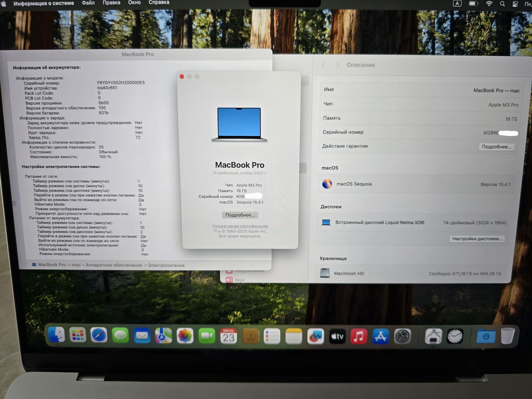Open the Файл menu
532x399 pixels.
point(88,3)
